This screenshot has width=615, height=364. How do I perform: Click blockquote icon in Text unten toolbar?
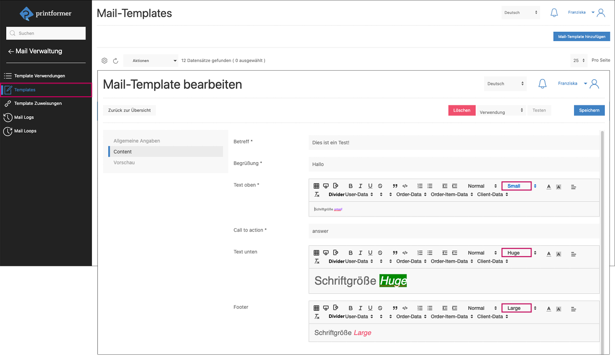pyautogui.click(x=395, y=253)
